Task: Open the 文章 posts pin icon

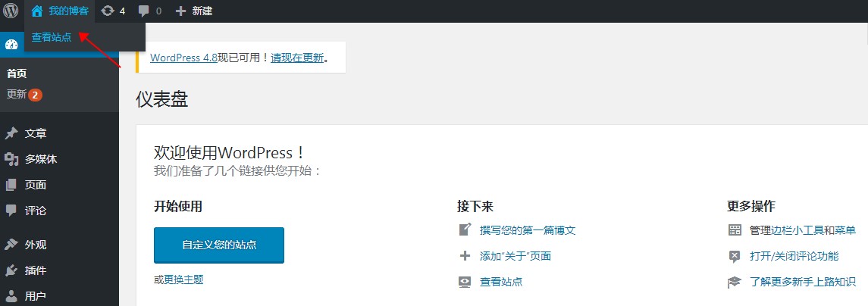Action: click(11, 133)
